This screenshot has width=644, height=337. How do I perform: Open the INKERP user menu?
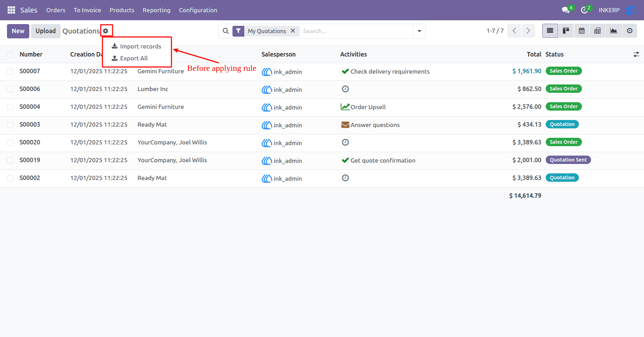617,10
